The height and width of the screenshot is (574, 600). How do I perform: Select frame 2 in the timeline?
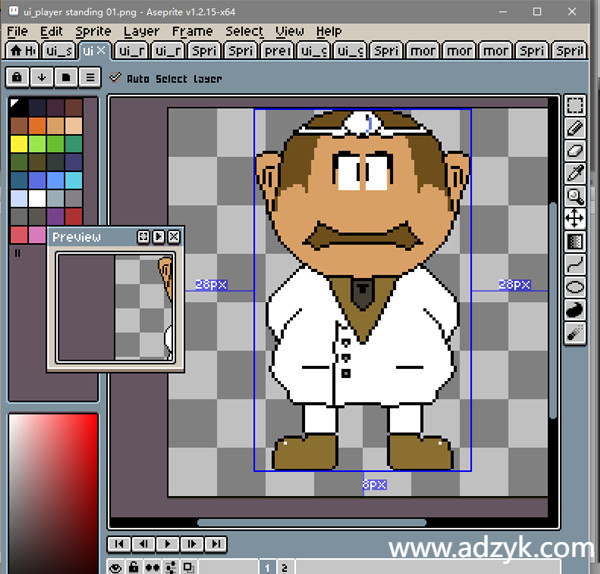284,567
